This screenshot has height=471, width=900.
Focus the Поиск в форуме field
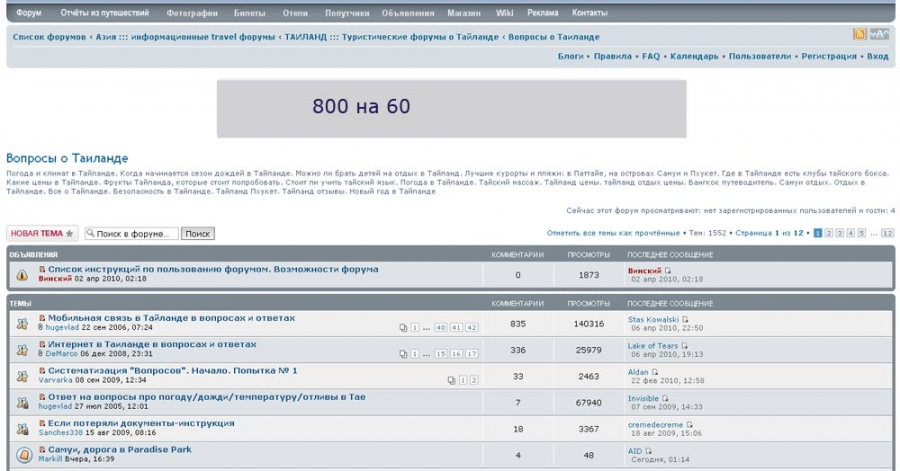pyautogui.click(x=131, y=233)
